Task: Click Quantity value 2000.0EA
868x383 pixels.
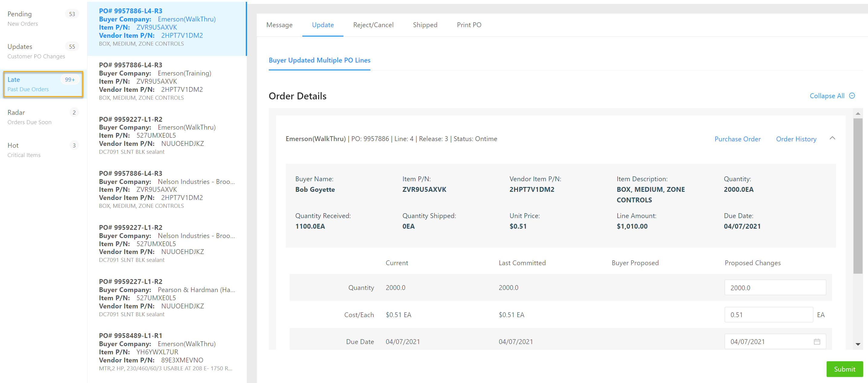Action: [739, 189]
